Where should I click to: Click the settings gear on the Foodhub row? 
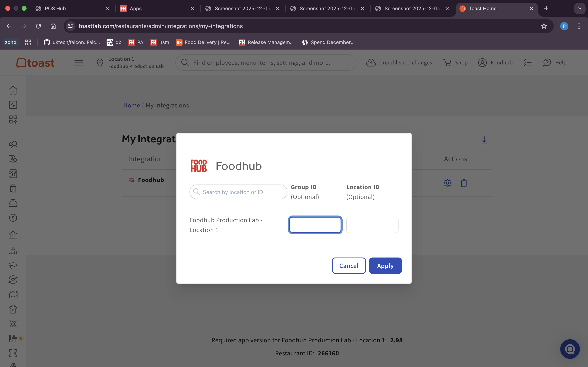(x=447, y=183)
